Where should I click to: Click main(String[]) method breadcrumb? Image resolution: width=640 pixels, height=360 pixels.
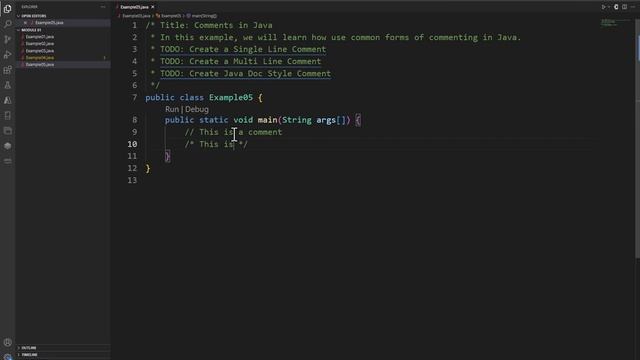[x=204, y=16]
